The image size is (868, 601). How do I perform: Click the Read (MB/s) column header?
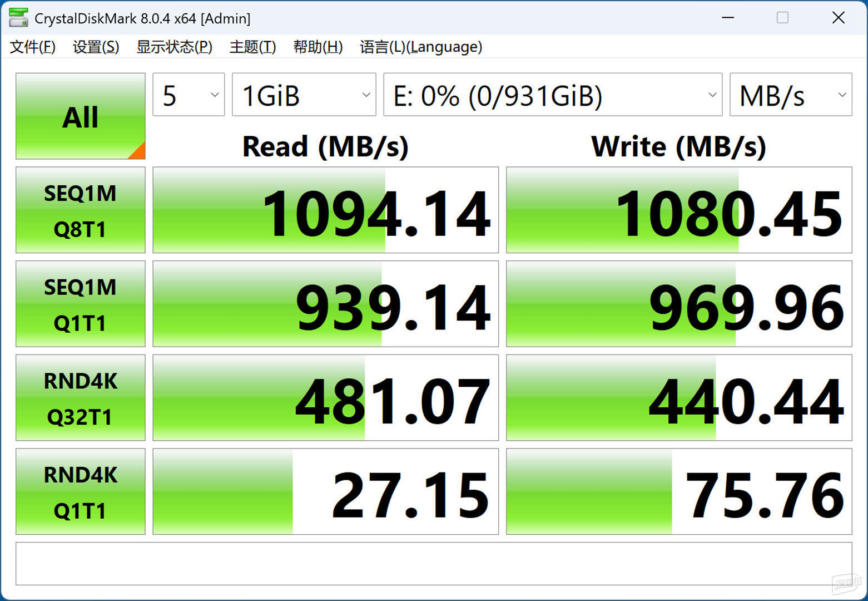coord(325,147)
